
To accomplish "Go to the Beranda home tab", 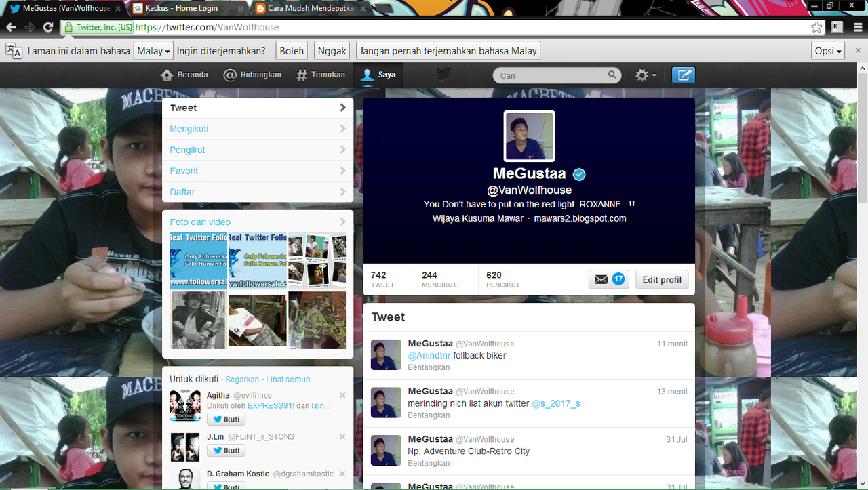I will [x=184, y=75].
